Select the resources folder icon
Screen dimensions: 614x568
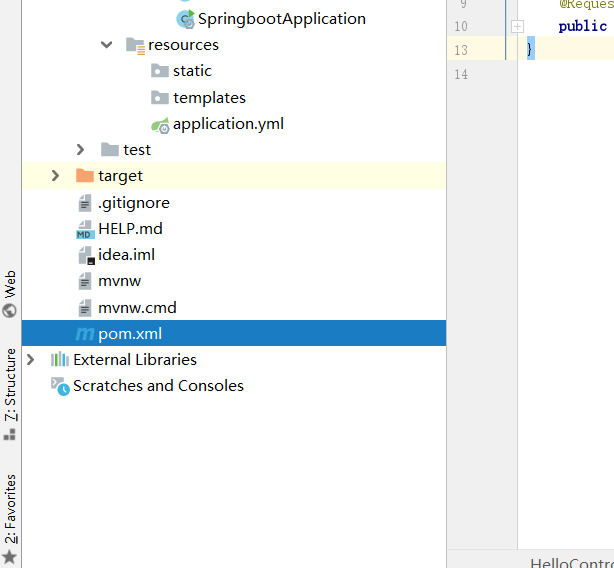click(135, 45)
